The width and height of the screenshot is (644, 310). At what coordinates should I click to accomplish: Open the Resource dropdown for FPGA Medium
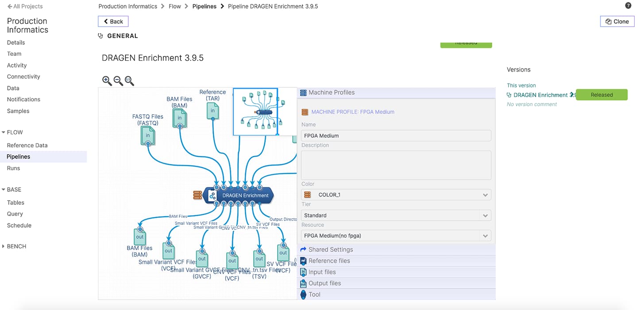396,236
